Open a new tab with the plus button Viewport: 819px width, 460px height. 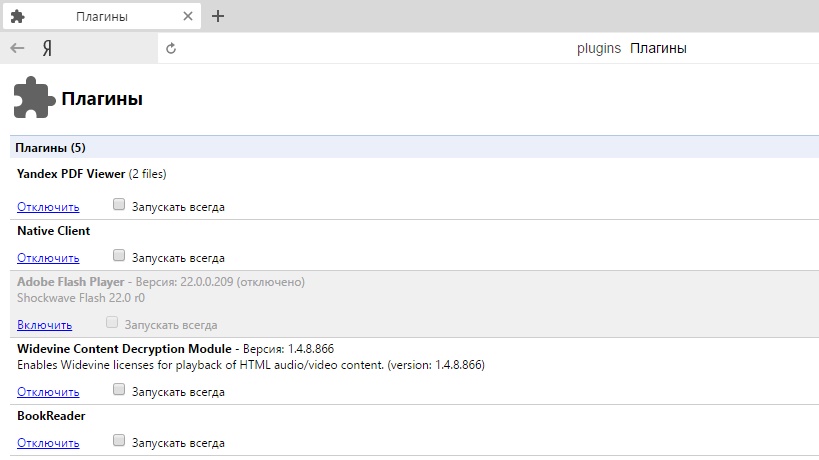(x=218, y=16)
